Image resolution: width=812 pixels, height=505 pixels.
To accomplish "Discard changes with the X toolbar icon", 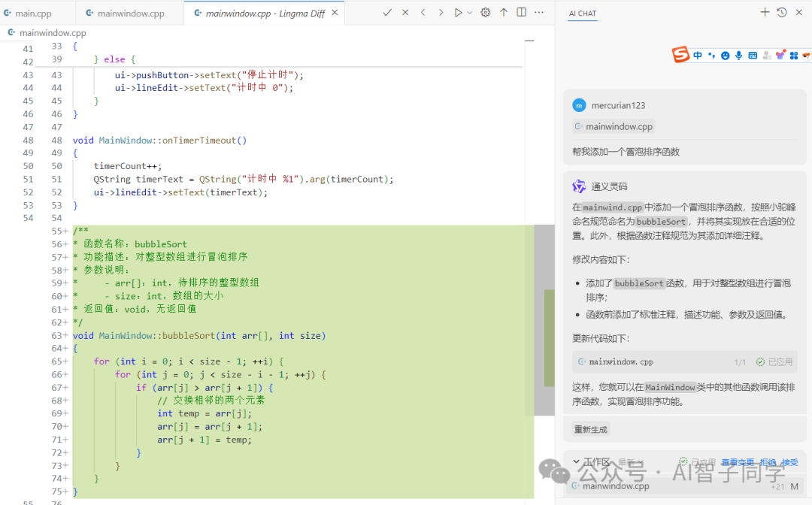I will pos(405,13).
